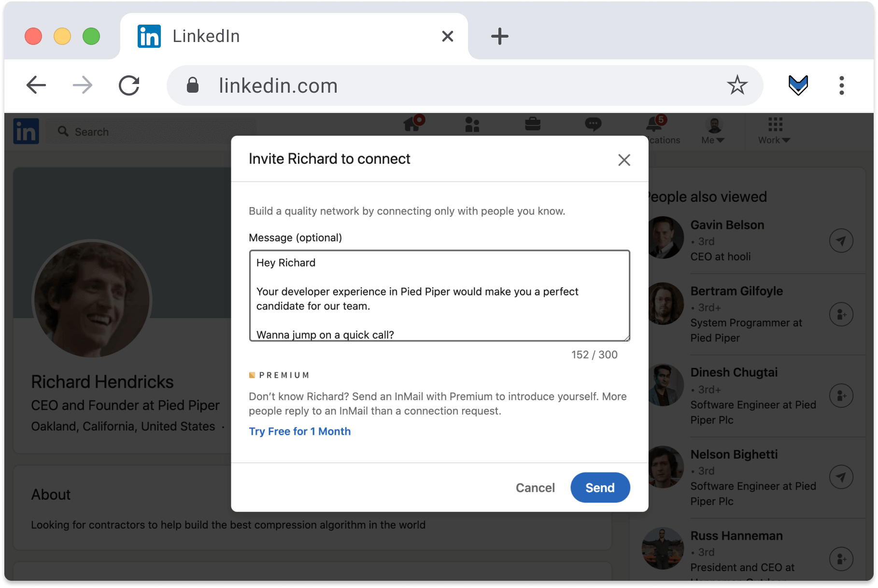Bookmark the page with the star icon

click(x=737, y=85)
